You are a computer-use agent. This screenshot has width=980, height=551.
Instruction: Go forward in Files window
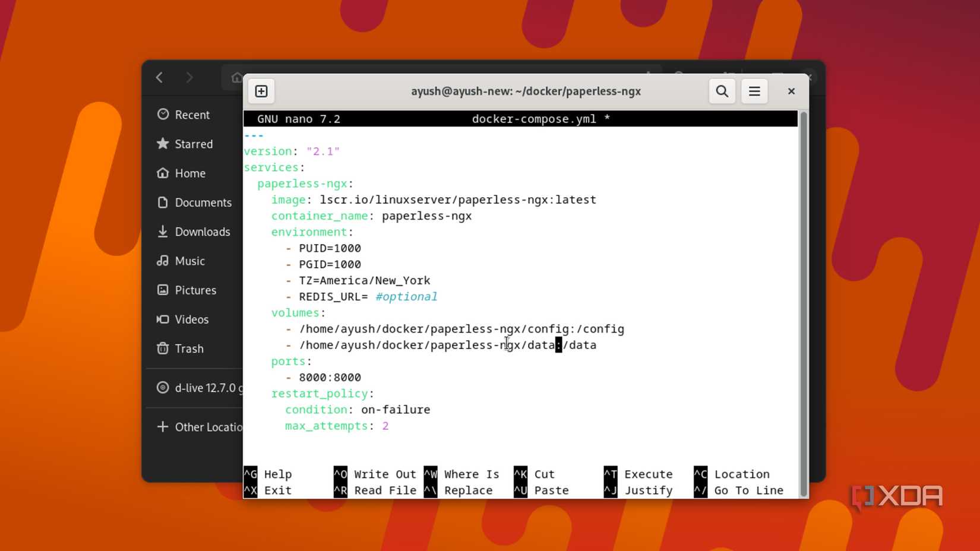pyautogui.click(x=189, y=77)
